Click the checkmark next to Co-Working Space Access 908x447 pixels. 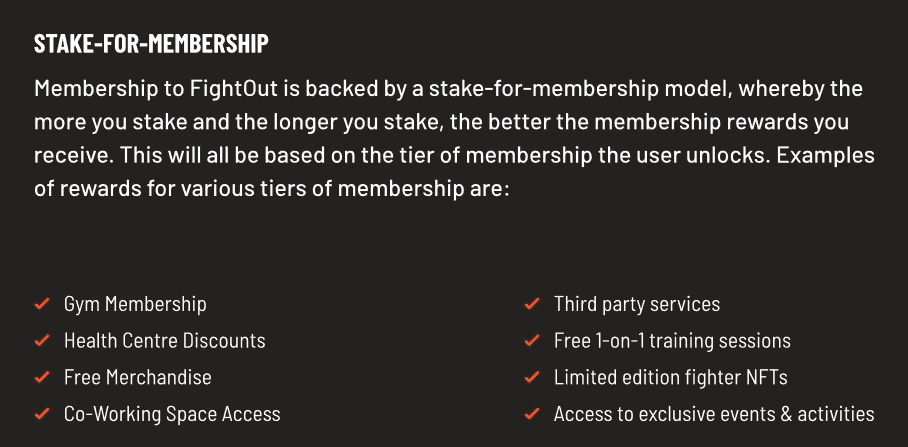click(42, 414)
